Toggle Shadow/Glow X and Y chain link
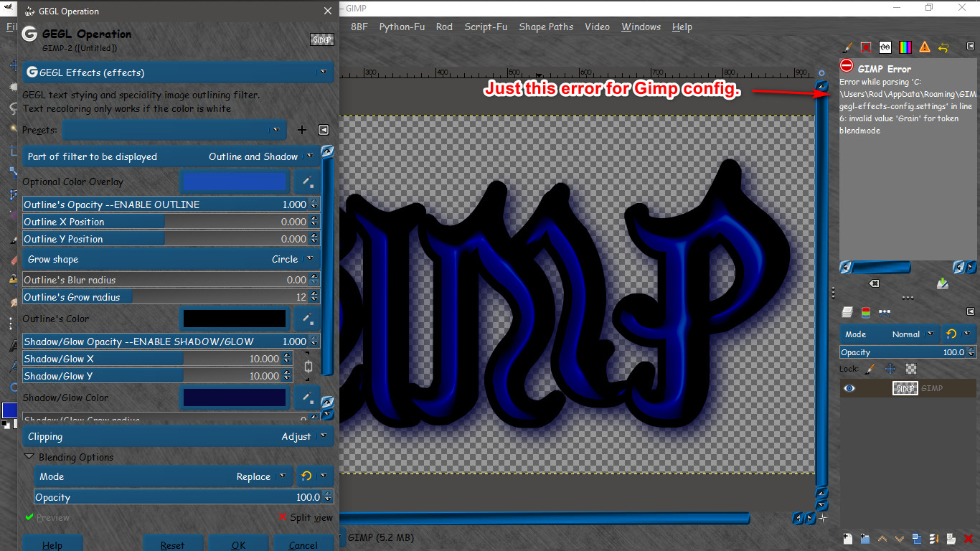 tap(308, 367)
